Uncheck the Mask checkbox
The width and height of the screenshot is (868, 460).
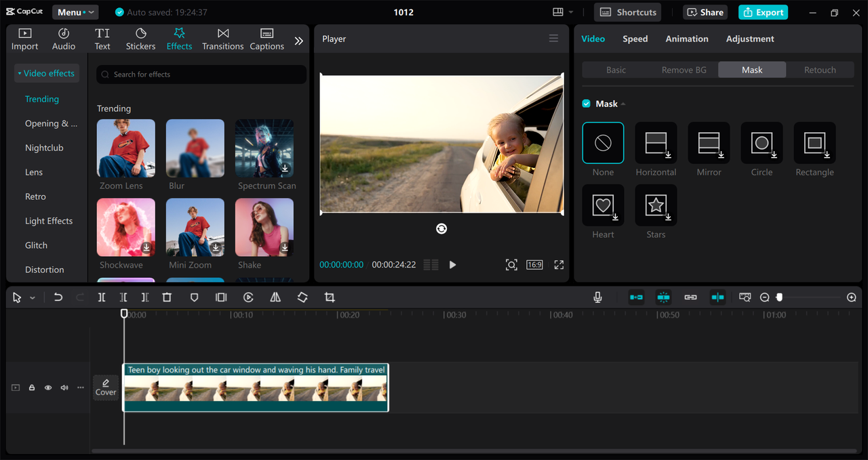pos(587,104)
